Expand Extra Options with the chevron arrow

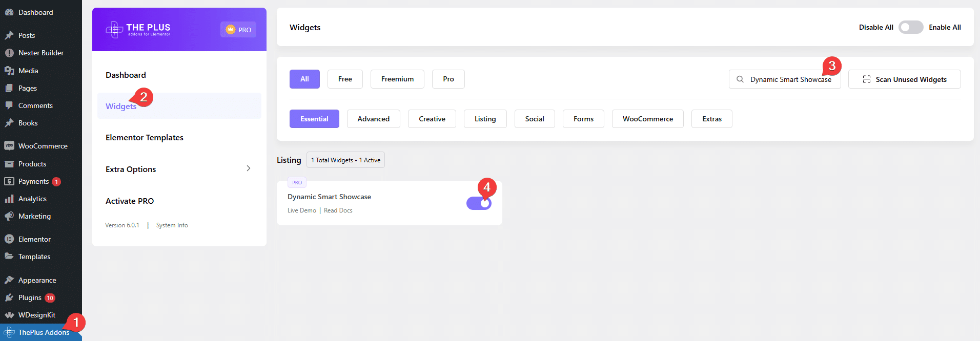[x=249, y=168]
